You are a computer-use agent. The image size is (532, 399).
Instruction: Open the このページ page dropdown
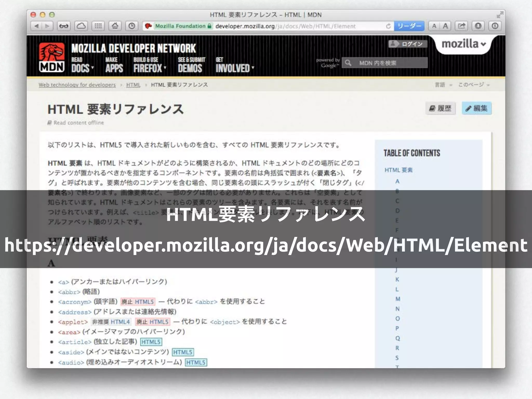(x=474, y=85)
